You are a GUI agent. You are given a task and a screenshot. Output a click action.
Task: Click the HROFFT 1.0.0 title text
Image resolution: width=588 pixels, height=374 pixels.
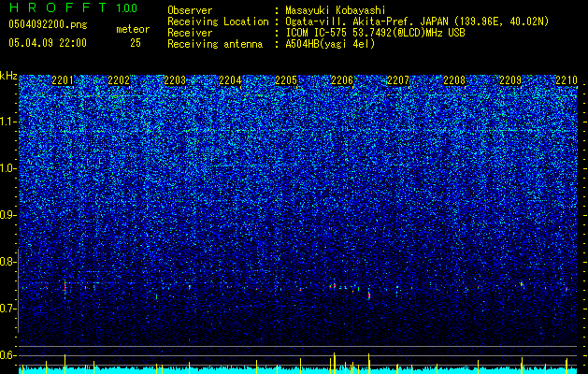(x=74, y=7)
